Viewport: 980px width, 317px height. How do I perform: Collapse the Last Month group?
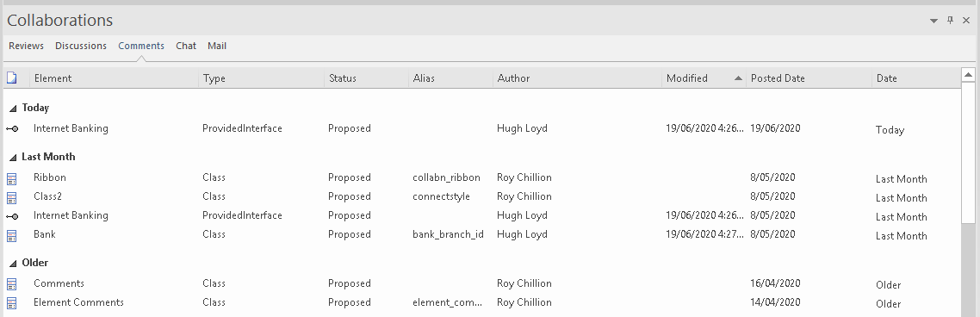(x=13, y=157)
